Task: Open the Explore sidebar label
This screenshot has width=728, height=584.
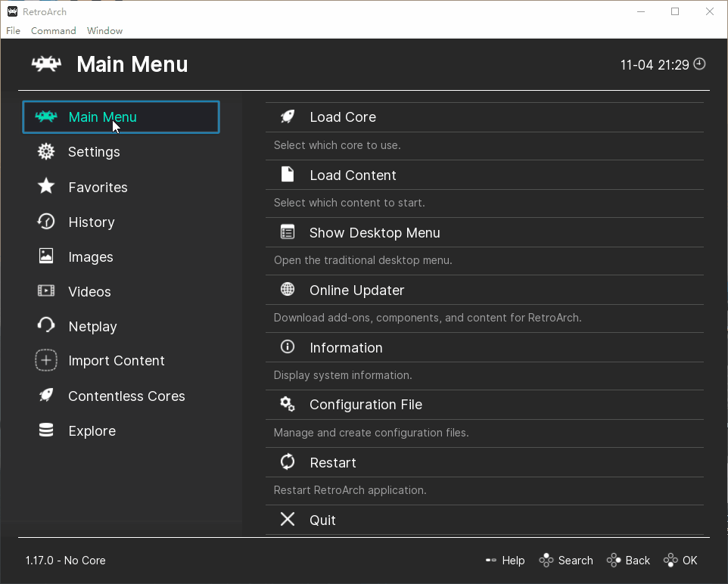Action: tap(92, 430)
